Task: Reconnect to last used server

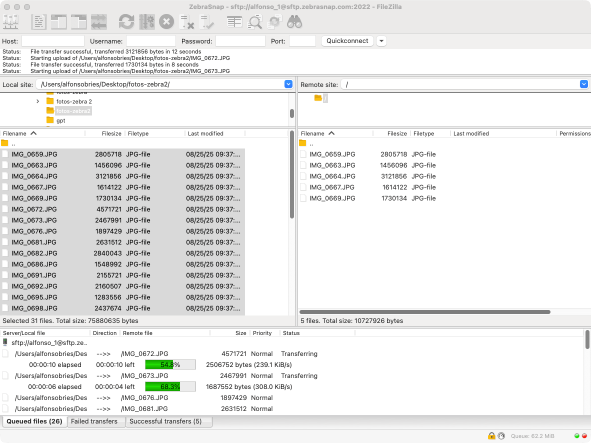Action: click(207, 22)
